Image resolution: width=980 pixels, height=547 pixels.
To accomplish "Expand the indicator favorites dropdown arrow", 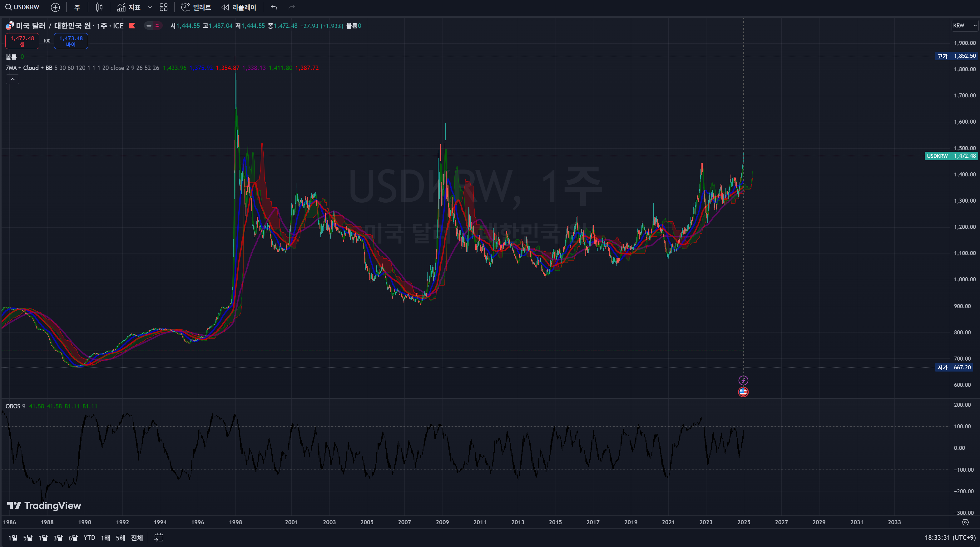I will pyautogui.click(x=150, y=7).
